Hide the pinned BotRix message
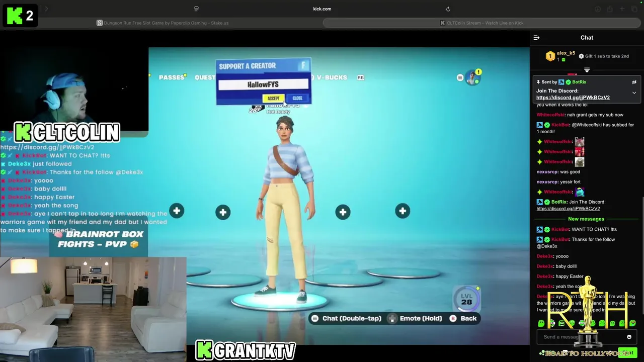This screenshot has height=362, width=644. point(634,82)
